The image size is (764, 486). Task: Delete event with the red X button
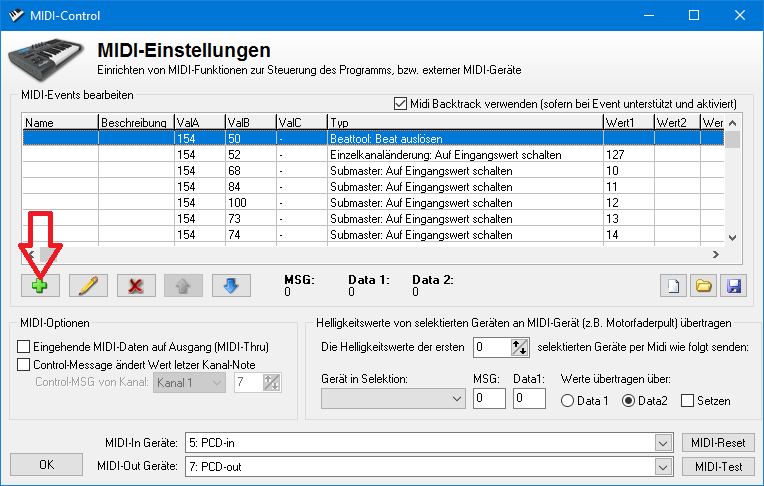[136, 285]
